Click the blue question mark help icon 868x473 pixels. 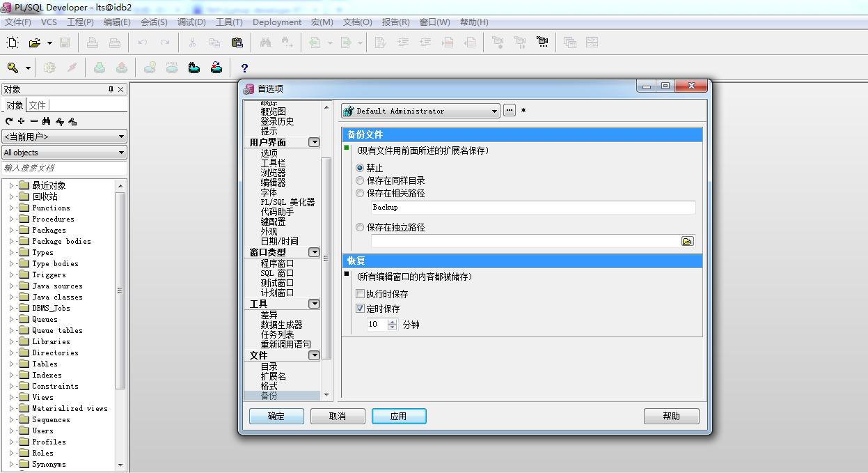coord(244,68)
